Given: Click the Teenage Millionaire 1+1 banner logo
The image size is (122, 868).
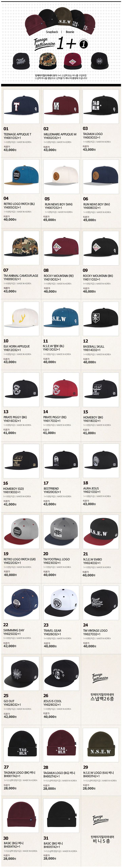Looking at the screenshot, I should pos(61,43).
